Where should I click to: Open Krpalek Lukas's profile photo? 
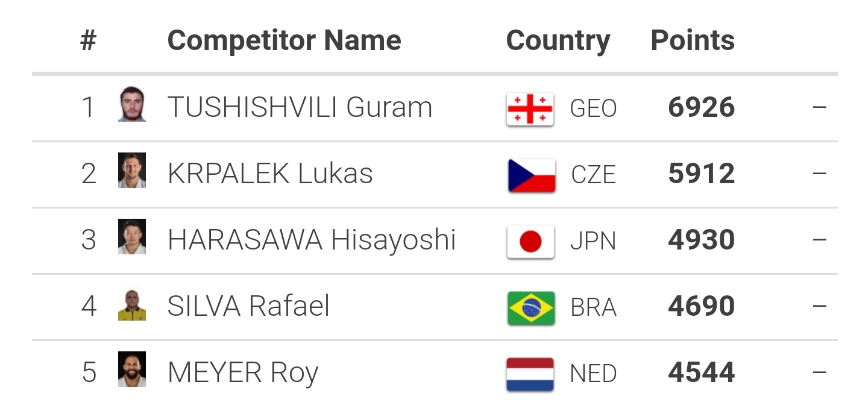click(x=132, y=171)
